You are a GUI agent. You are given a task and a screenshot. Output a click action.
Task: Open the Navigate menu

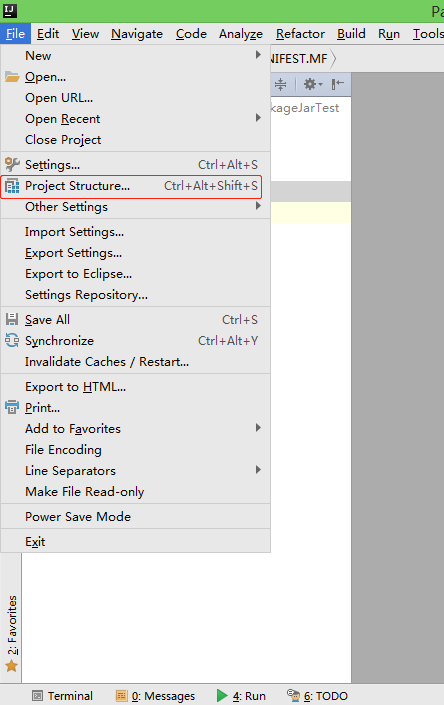click(x=137, y=34)
